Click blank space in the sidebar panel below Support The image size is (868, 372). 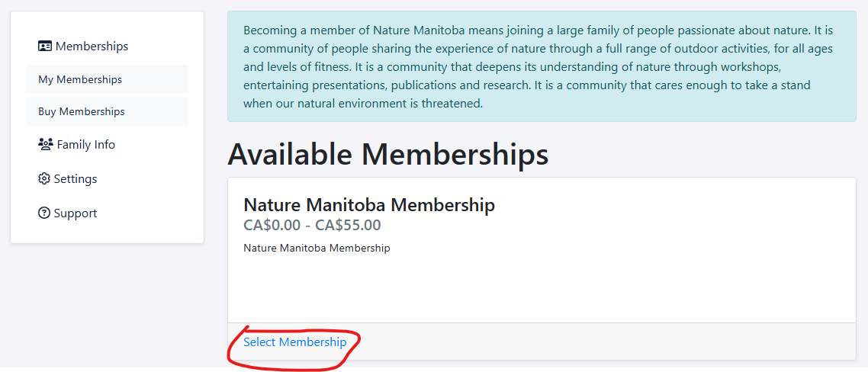[x=107, y=232]
